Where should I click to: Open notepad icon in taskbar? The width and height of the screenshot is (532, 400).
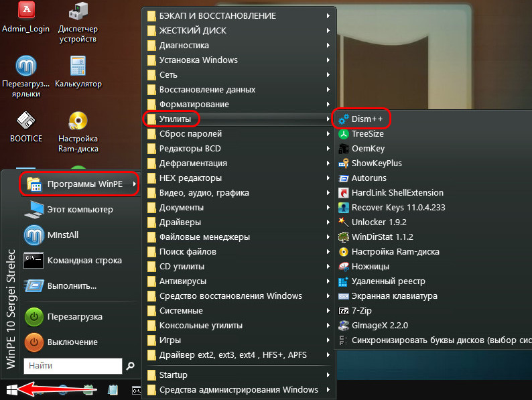[113, 390]
